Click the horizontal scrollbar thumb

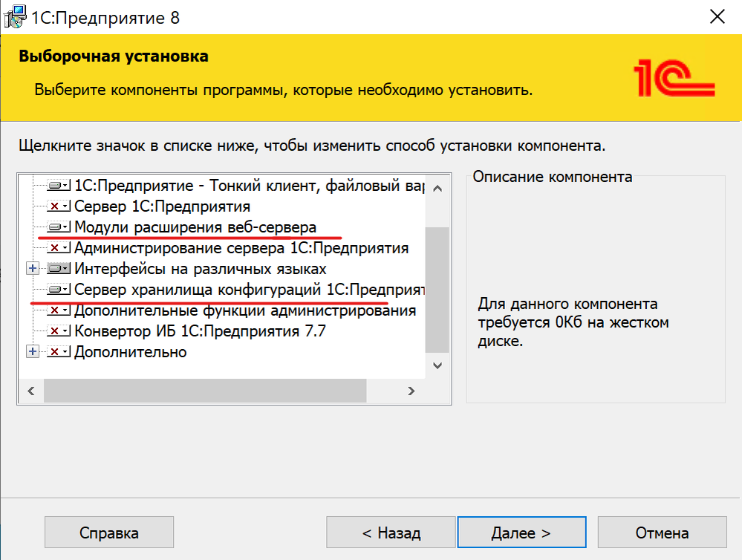(x=205, y=391)
